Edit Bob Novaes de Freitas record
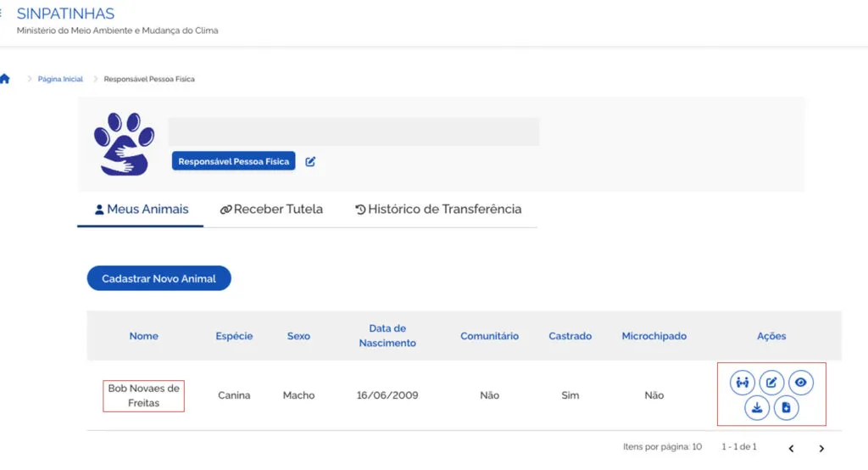Viewport: 868px width, 470px height. click(771, 383)
